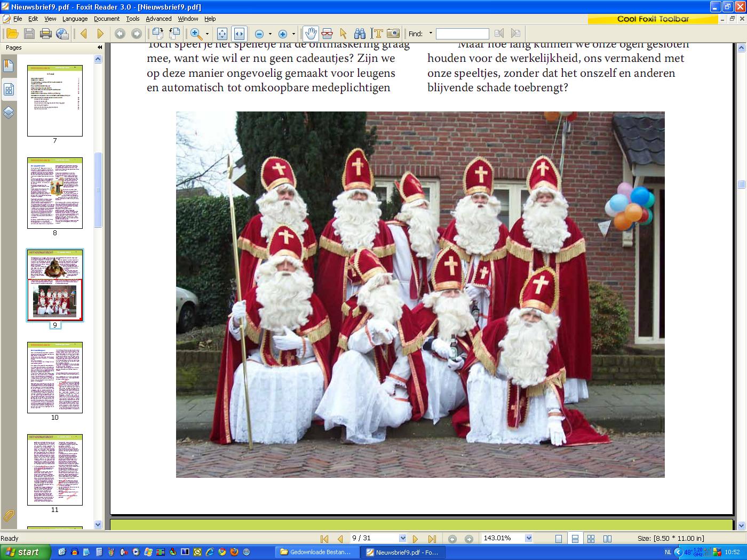Click the document vertical scrollbar thumb
This screenshot has width=747, height=560.
741,185
